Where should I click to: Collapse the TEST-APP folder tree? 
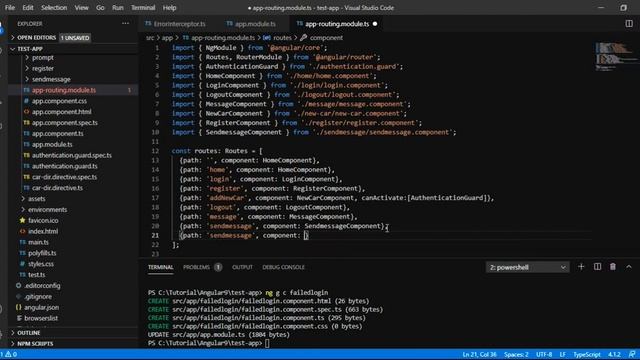pyautogui.click(x=73, y=49)
